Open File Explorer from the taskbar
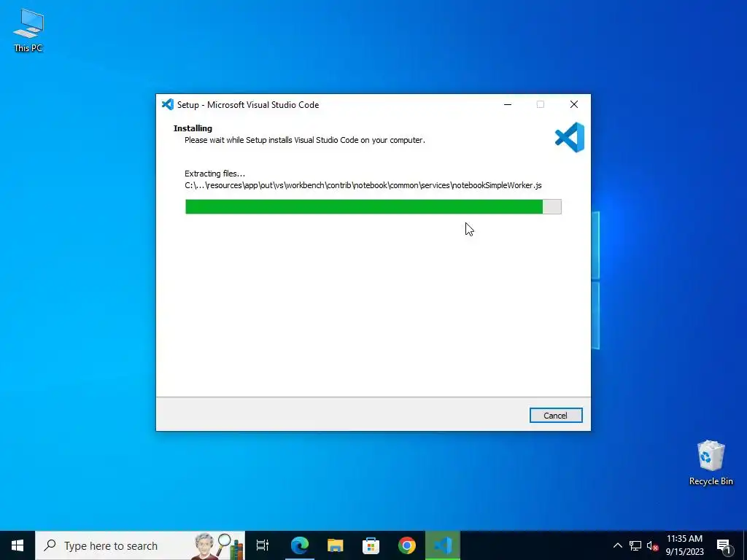The image size is (747, 560). pyautogui.click(x=336, y=545)
